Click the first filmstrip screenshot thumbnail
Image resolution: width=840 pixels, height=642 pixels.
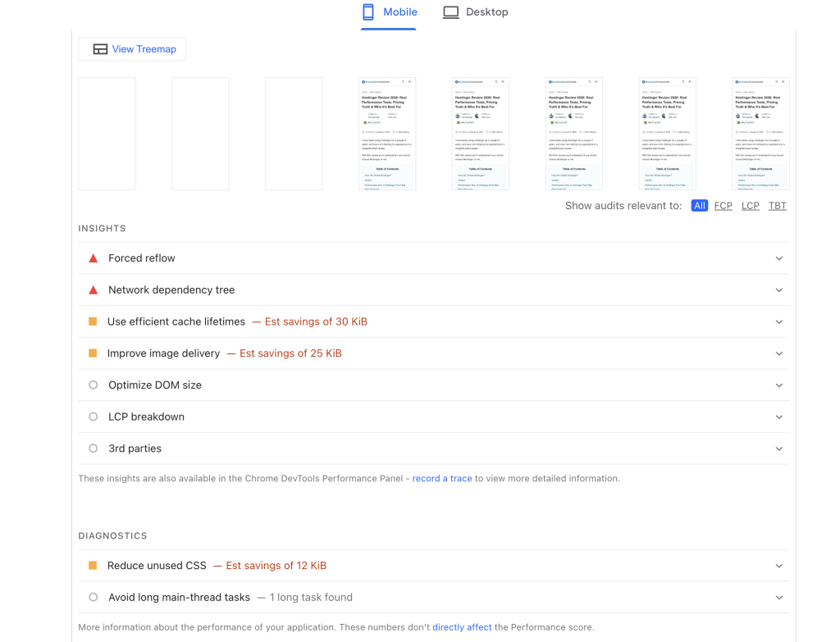[107, 133]
